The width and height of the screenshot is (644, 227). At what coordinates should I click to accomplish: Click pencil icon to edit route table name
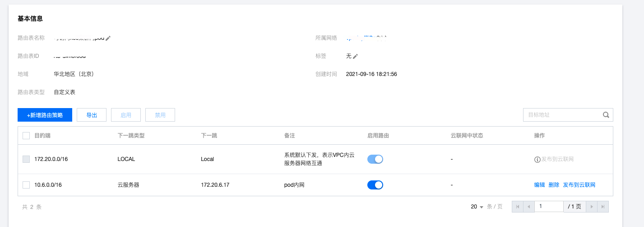pos(108,38)
